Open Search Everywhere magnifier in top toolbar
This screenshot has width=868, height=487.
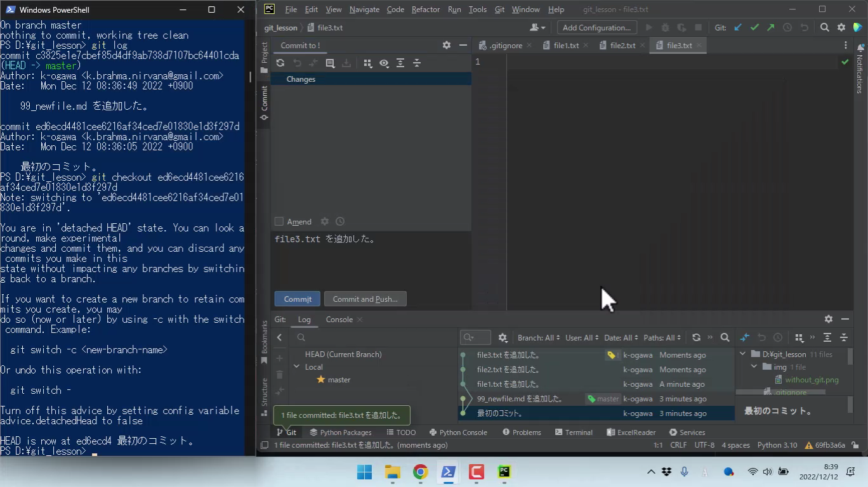[824, 28]
